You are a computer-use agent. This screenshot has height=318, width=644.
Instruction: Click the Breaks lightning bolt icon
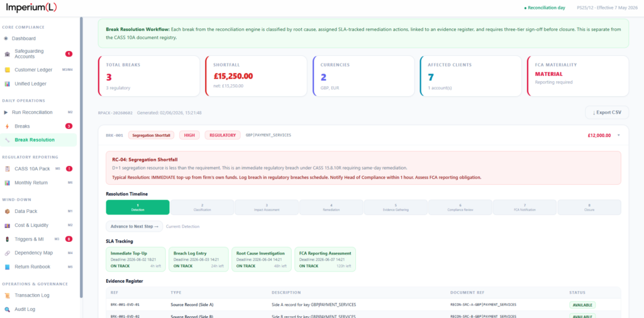(x=6, y=126)
